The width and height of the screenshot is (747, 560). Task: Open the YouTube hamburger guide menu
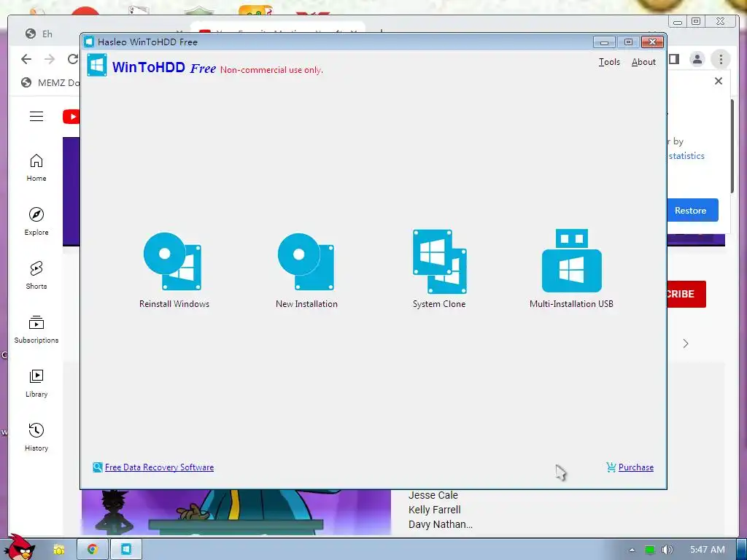click(x=36, y=116)
